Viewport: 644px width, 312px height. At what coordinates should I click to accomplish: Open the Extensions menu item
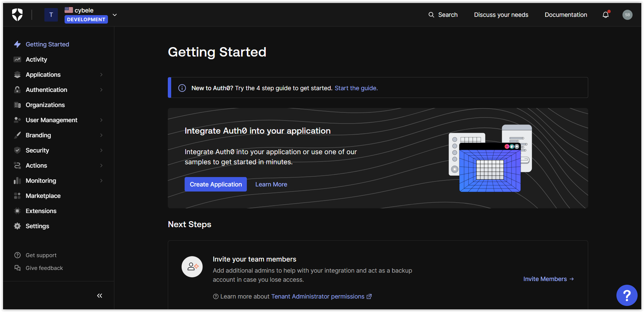point(41,211)
